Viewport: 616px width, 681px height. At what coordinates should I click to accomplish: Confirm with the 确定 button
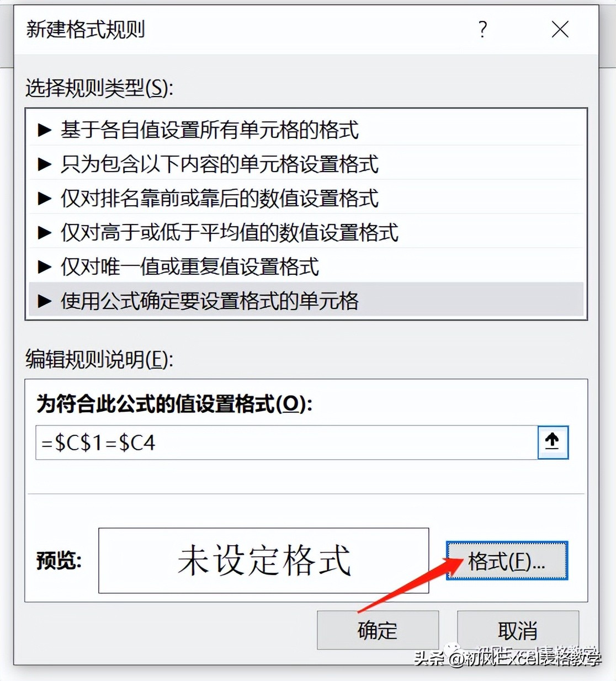[378, 630]
